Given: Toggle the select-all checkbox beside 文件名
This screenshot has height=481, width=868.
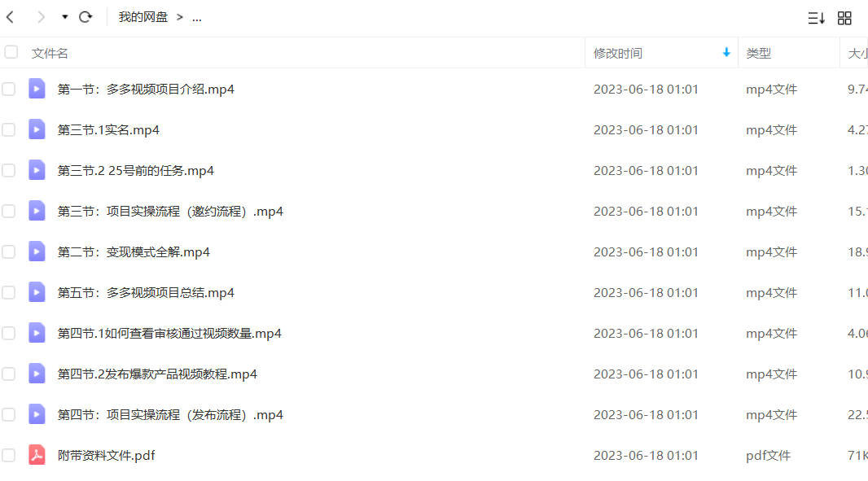Looking at the screenshot, I should (x=11, y=52).
